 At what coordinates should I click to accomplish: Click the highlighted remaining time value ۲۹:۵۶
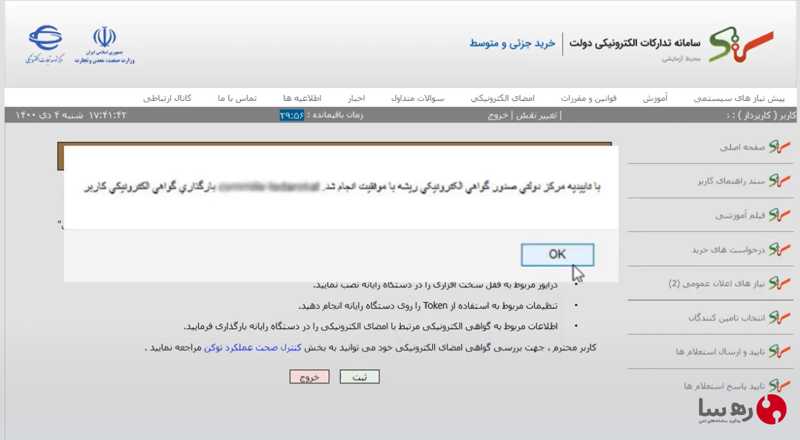click(292, 115)
